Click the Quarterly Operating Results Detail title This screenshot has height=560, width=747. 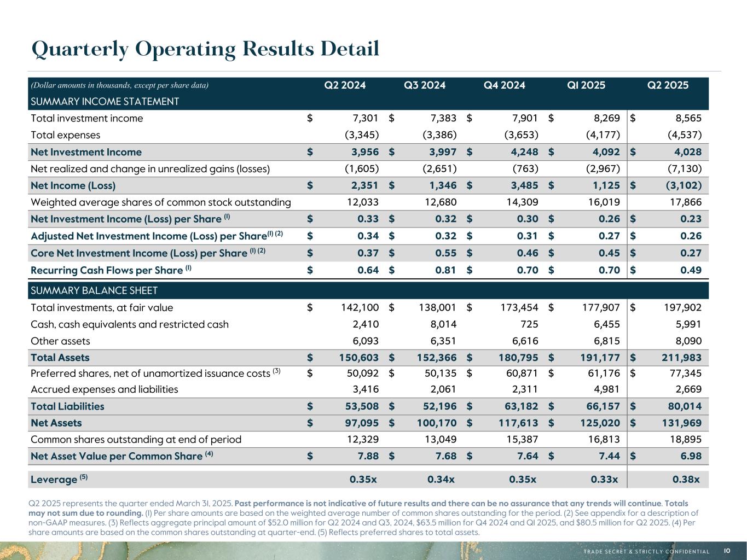pyautogui.click(x=206, y=49)
